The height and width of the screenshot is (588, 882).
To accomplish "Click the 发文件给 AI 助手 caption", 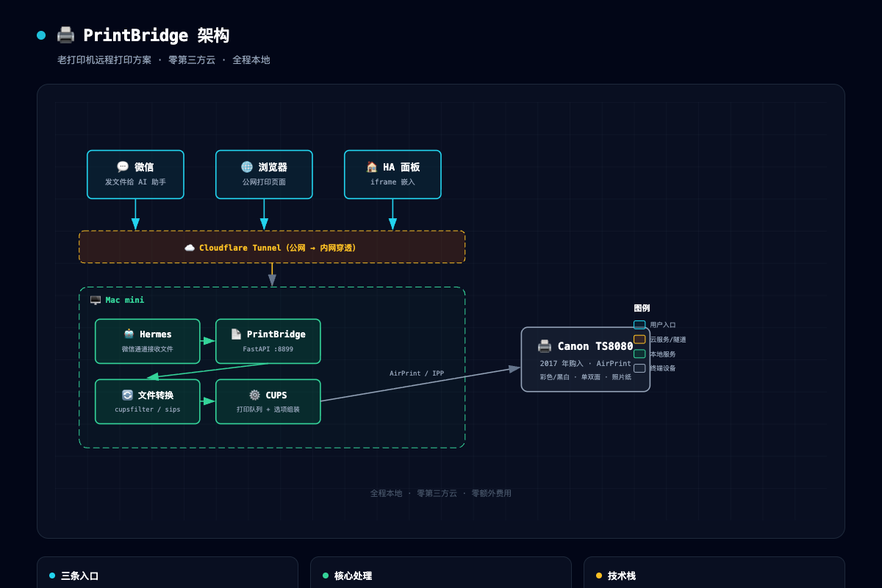I will pyautogui.click(x=135, y=182).
